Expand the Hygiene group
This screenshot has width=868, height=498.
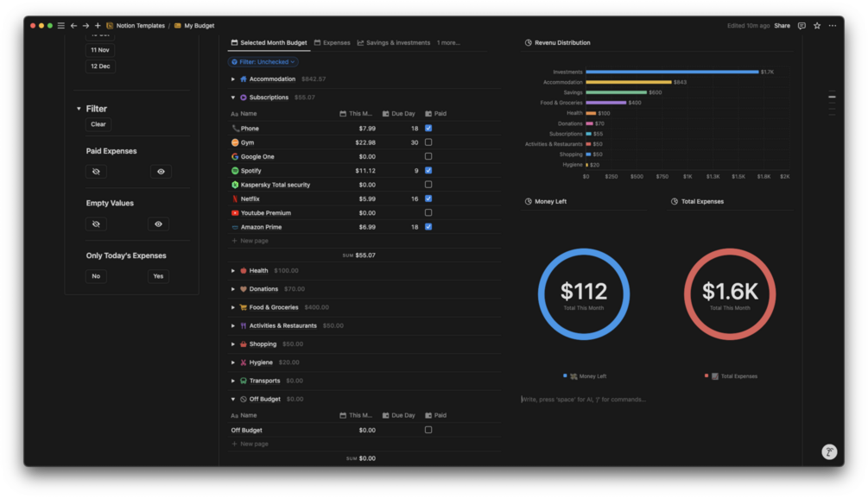click(x=233, y=362)
